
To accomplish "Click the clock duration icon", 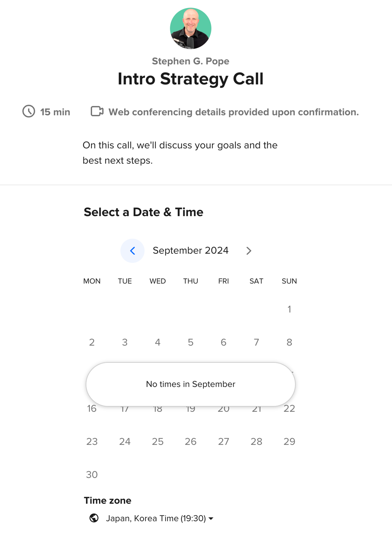I will click(x=29, y=111).
